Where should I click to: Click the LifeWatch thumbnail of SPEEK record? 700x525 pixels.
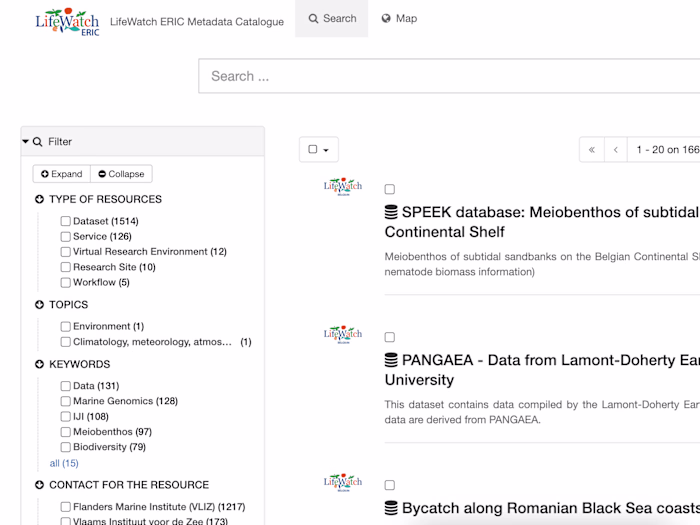343,187
